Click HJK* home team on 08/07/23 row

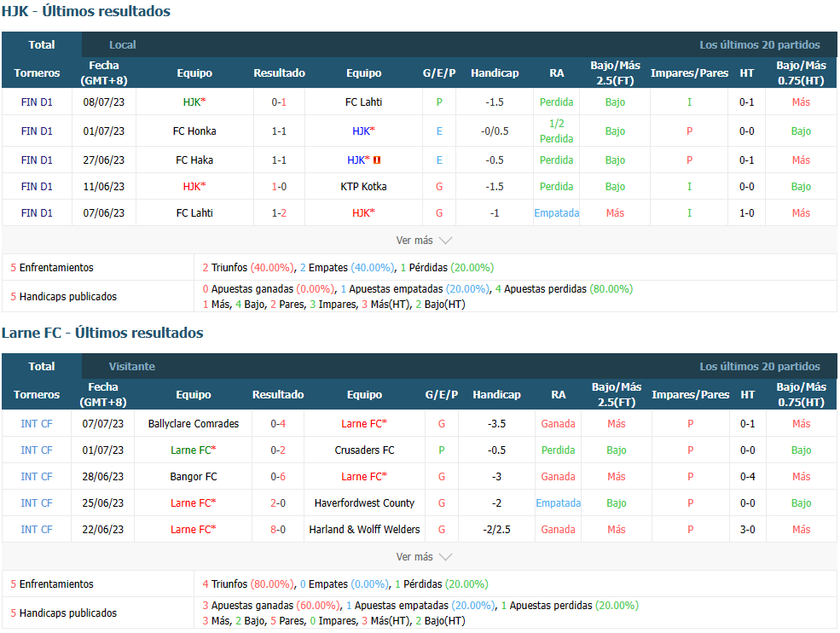click(x=194, y=102)
